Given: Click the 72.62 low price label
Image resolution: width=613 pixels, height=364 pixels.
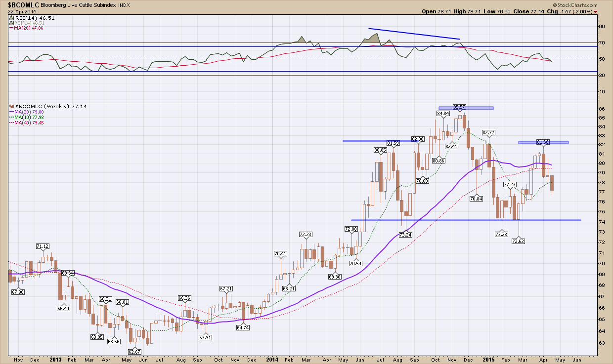Looking at the screenshot, I should click(518, 241).
